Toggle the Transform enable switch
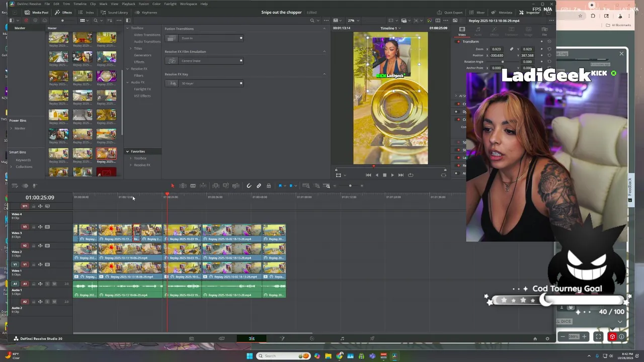The image size is (644, 362). pos(458,42)
